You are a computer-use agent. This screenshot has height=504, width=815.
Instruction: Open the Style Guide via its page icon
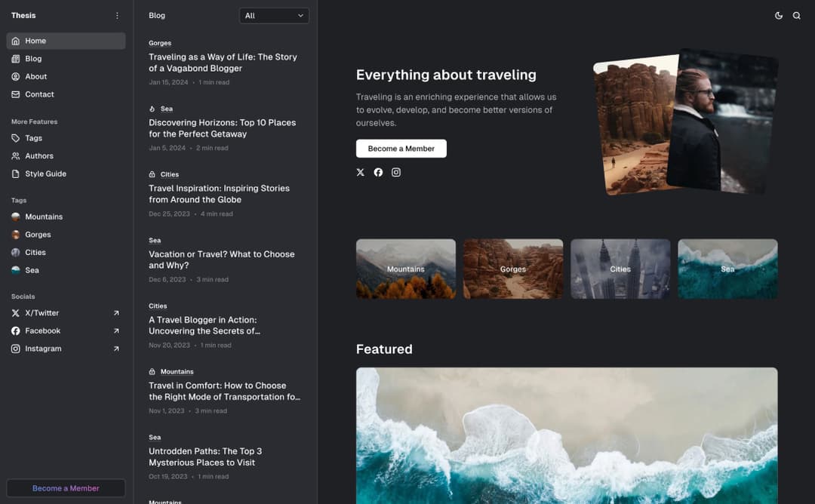click(x=16, y=174)
